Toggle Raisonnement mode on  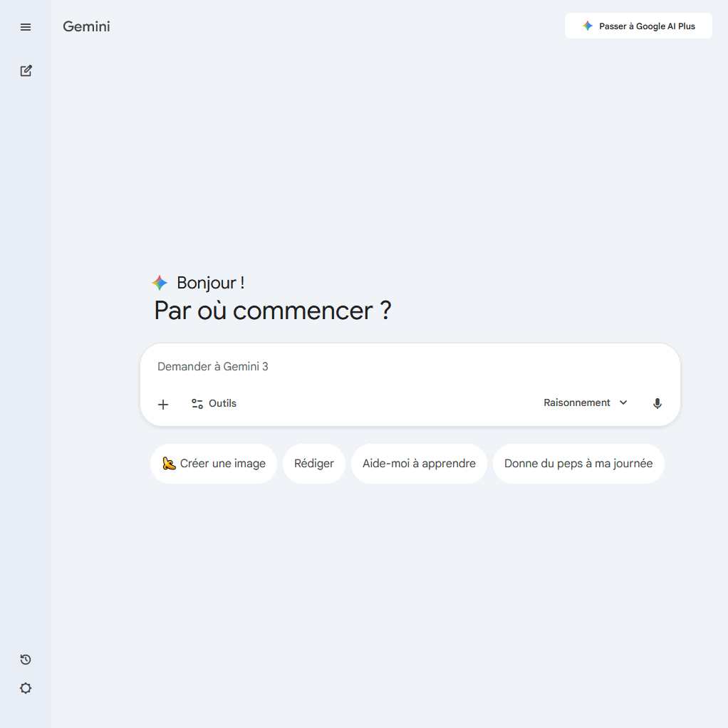[x=576, y=402]
